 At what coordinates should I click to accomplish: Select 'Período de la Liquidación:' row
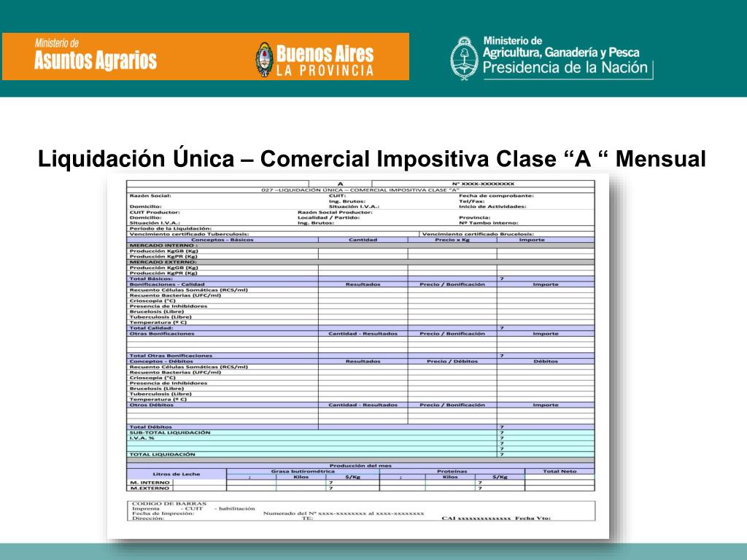pos(360,228)
